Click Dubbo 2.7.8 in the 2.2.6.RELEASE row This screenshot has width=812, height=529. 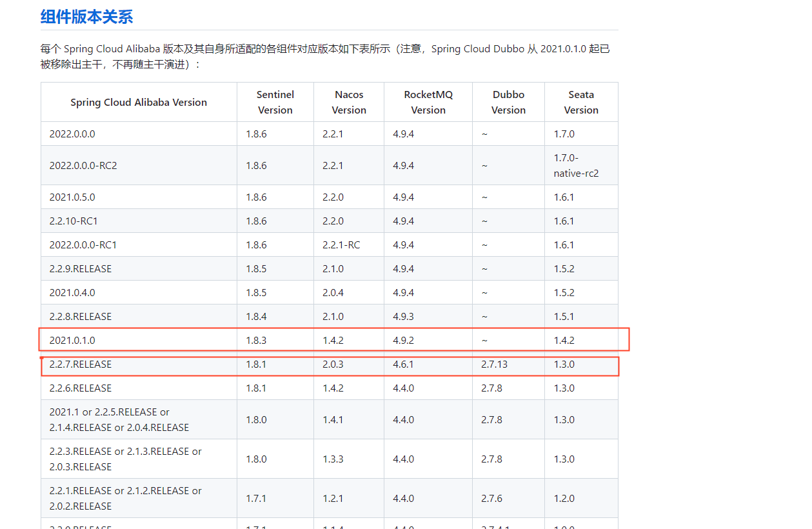tap(491, 388)
